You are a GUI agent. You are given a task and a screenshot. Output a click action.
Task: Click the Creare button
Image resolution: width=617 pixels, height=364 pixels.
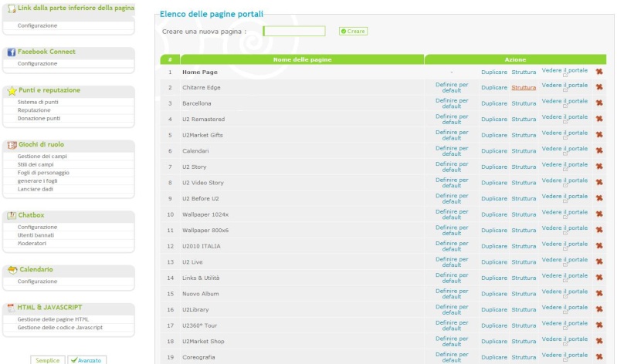tap(353, 31)
